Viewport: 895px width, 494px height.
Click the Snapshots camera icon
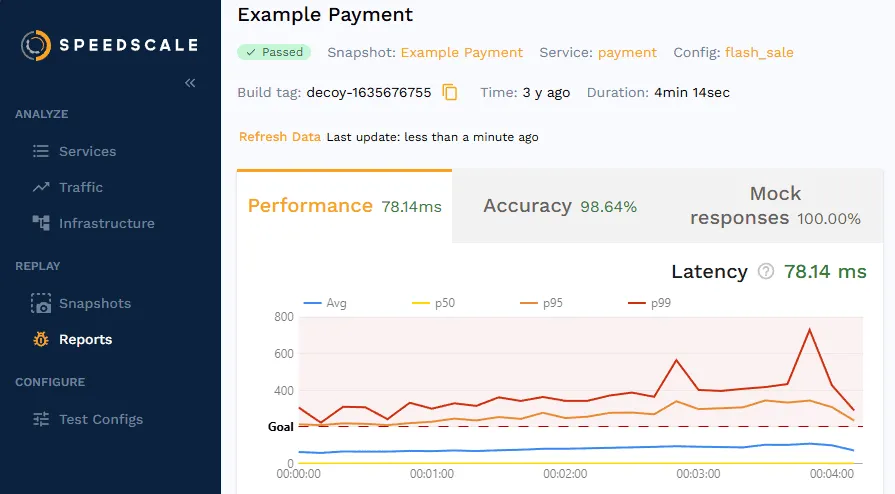click(x=41, y=303)
